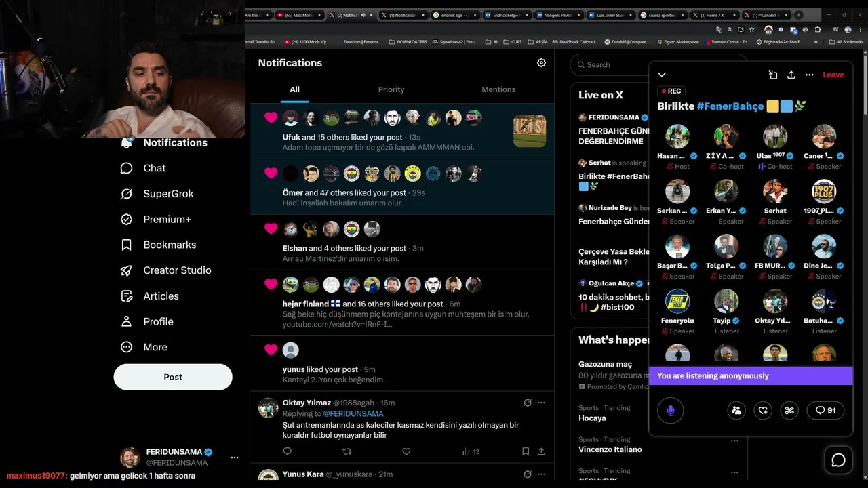Image resolution: width=868 pixels, height=488 pixels.
Task: Toggle the Space microphone button
Action: 671,410
